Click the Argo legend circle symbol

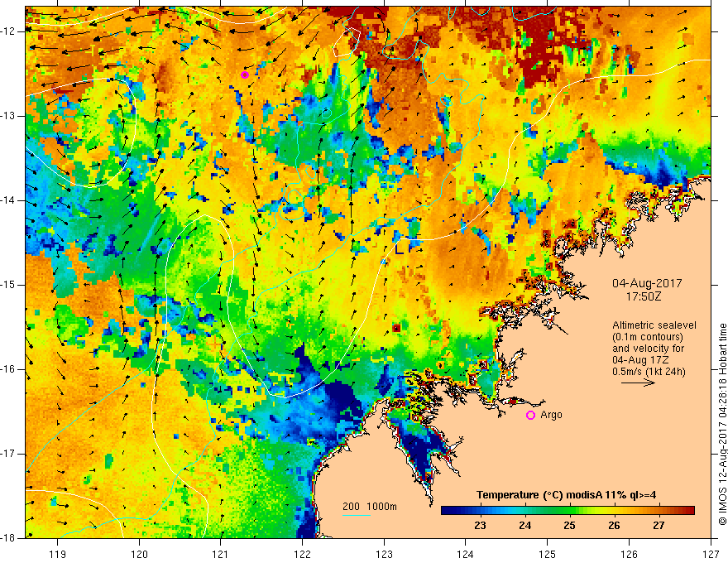(x=530, y=415)
